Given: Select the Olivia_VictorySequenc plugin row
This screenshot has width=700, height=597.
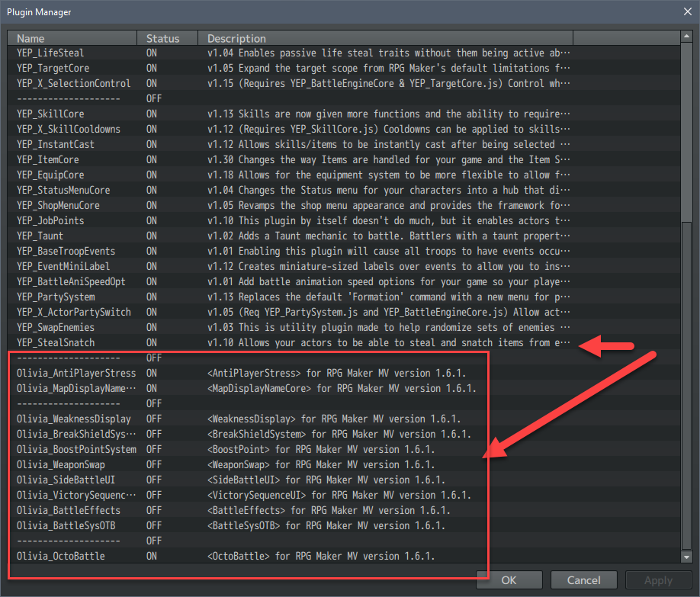Looking at the screenshot, I should click(344, 495).
